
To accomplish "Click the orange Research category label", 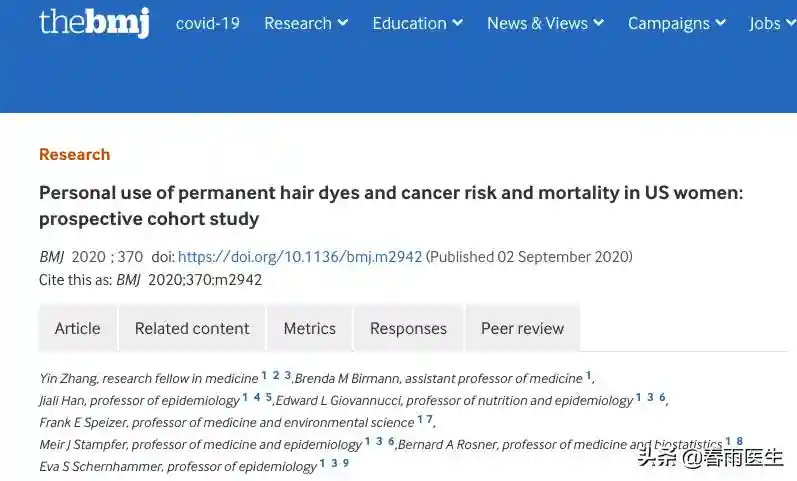I will click(x=74, y=154).
